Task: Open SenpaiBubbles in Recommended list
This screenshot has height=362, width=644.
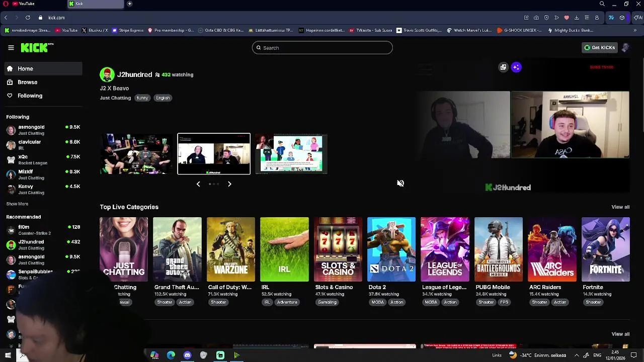Action: [x=43, y=275]
